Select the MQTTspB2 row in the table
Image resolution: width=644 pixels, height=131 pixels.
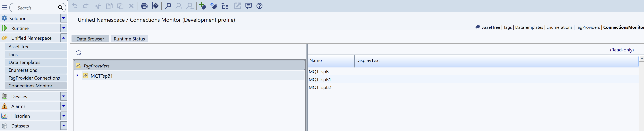pos(320,87)
